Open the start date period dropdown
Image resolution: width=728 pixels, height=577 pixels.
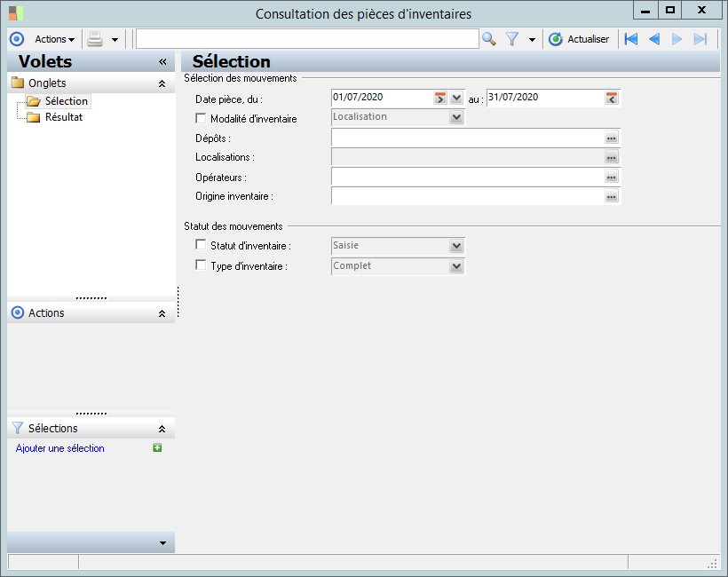(x=457, y=98)
